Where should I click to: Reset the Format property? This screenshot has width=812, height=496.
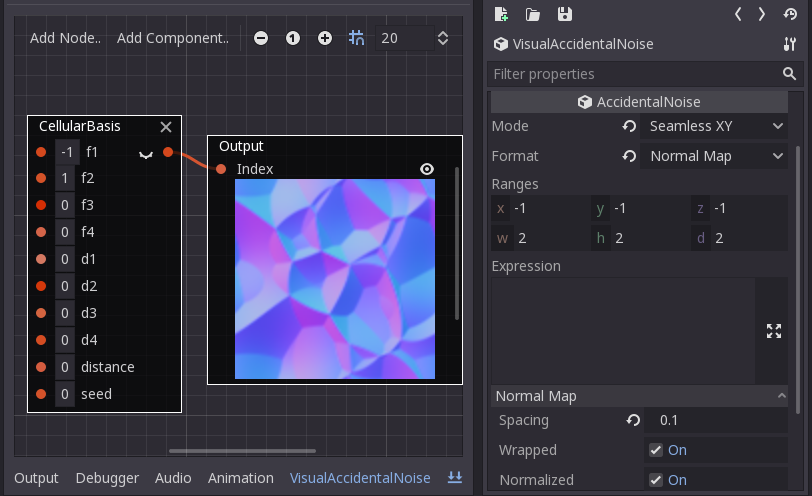click(x=629, y=156)
